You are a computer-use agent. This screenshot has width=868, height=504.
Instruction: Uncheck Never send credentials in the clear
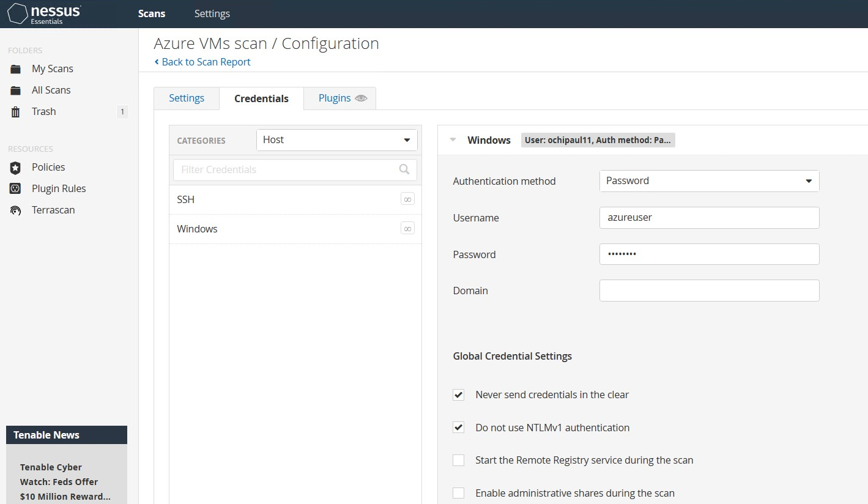tap(458, 395)
